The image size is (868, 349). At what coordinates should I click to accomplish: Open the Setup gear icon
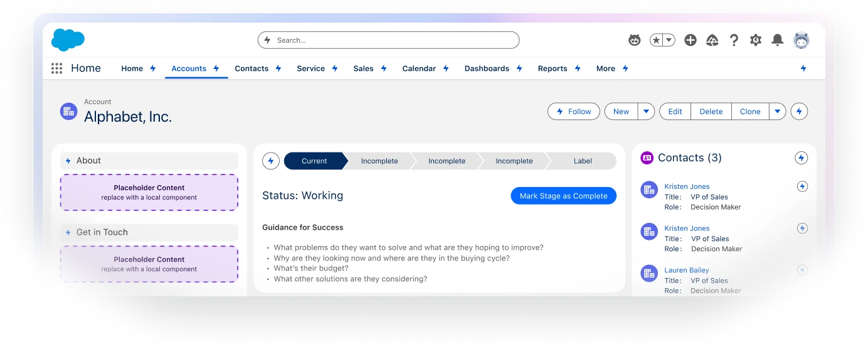(756, 40)
